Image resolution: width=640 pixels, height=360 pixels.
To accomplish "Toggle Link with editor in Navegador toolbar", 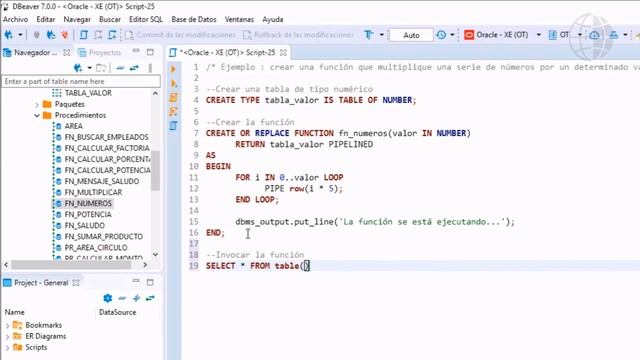I will tap(134, 68).
